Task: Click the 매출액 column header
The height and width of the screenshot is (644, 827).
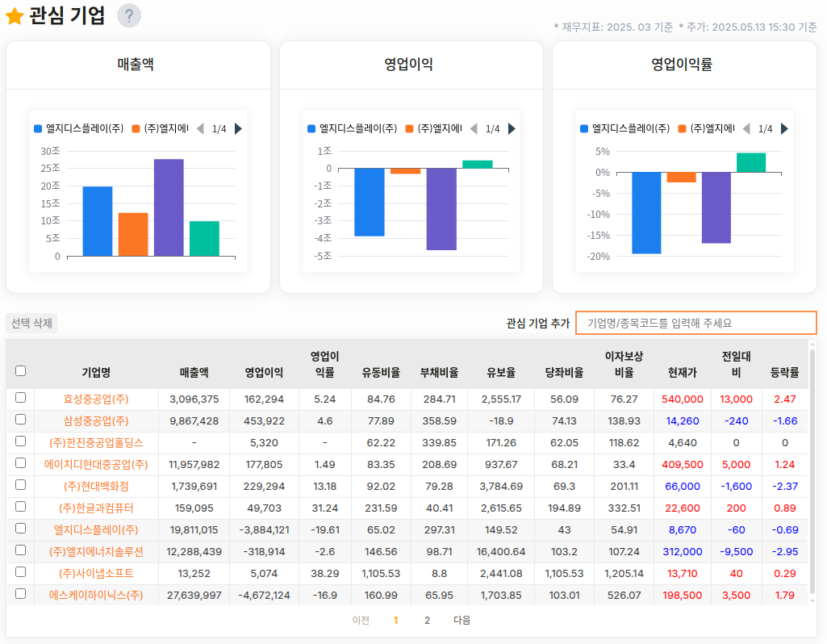Action: click(x=194, y=372)
